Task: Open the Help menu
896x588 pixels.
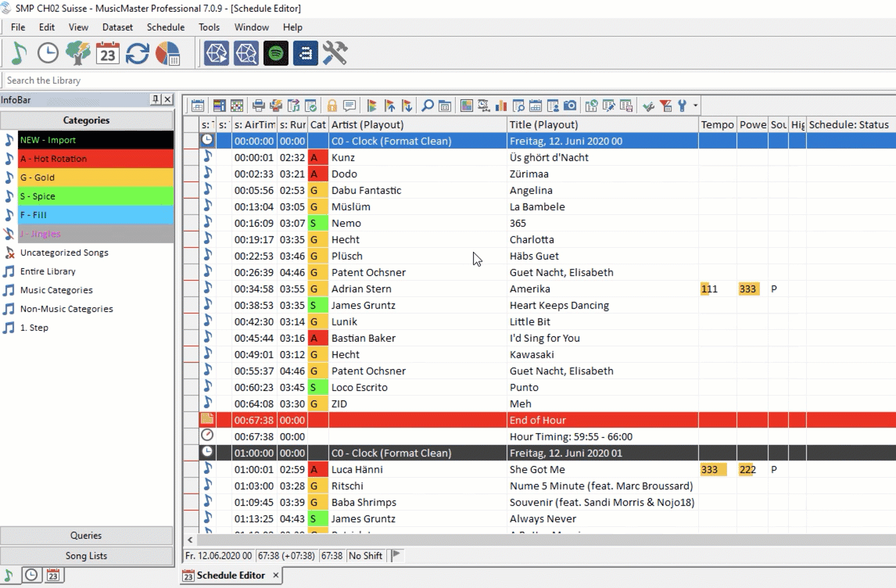Action: point(292,27)
